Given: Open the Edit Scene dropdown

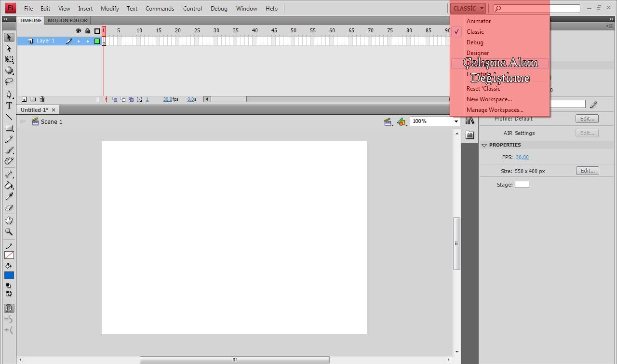Looking at the screenshot, I should point(388,122).
